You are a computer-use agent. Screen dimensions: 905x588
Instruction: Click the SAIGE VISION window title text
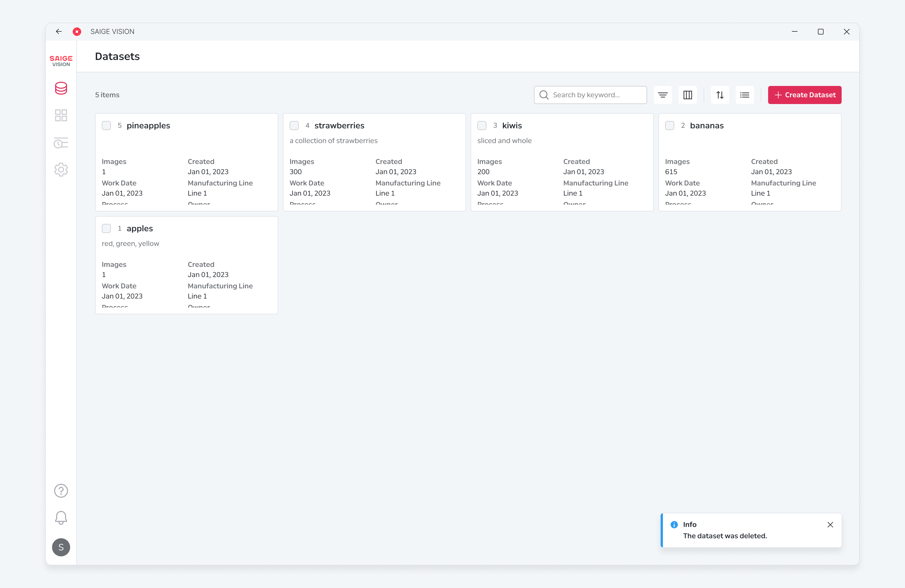(112, 32)
